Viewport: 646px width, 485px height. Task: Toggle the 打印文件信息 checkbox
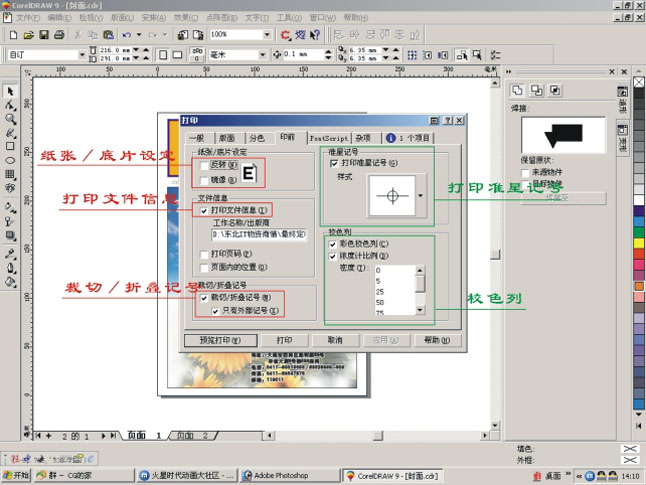(204, 210)
